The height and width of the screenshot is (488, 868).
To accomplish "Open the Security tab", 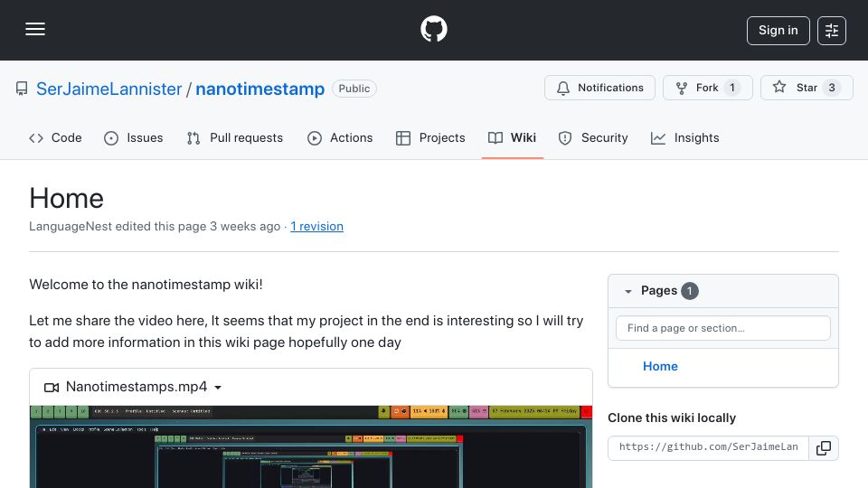I will click(593, 137).
